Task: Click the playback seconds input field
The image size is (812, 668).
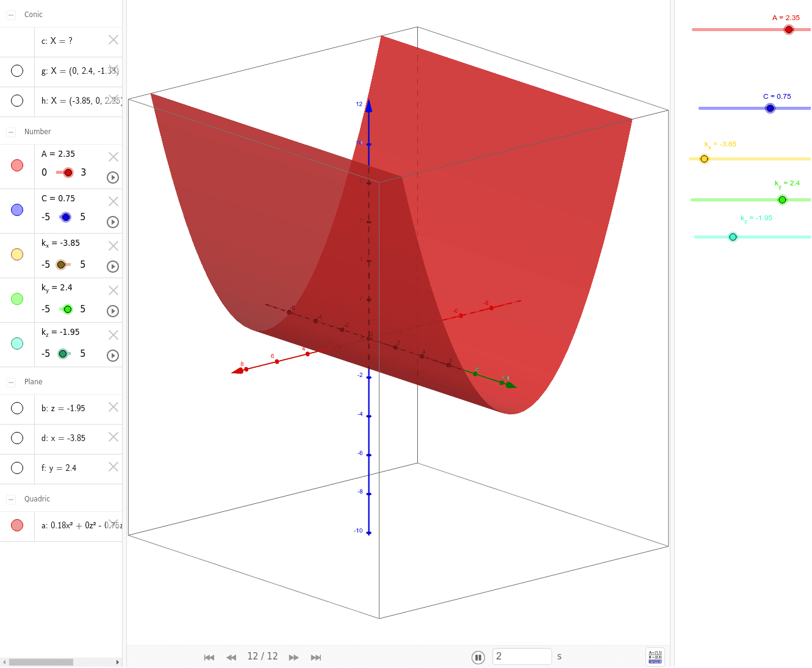Action: (x=522, y=656)
